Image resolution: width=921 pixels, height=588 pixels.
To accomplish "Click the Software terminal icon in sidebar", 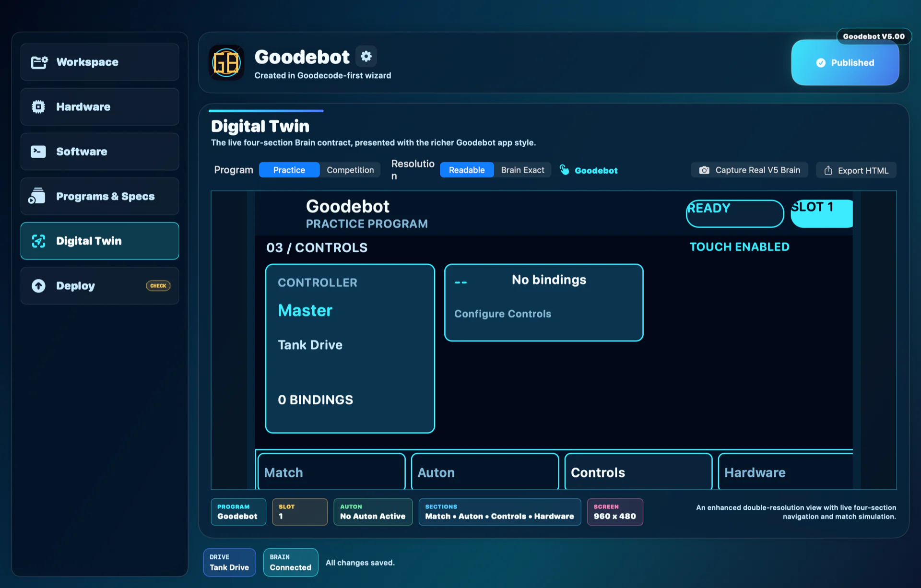I will [x=38, y=152].
